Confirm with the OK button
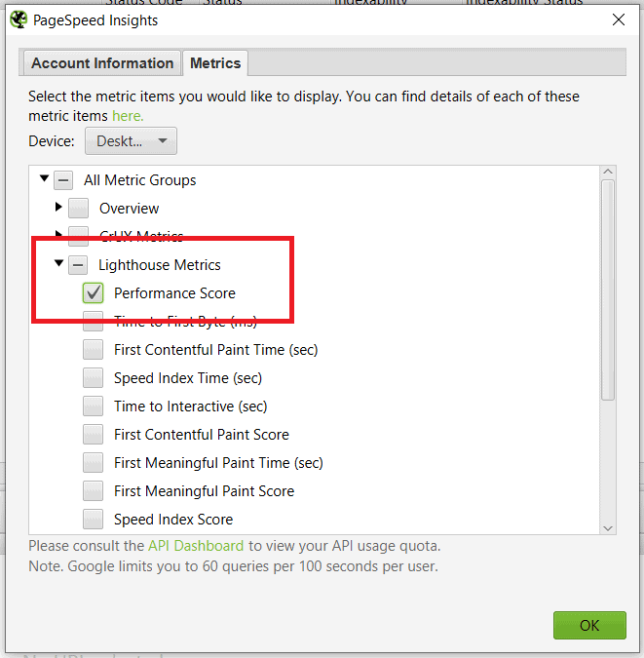 click(589, 625)
